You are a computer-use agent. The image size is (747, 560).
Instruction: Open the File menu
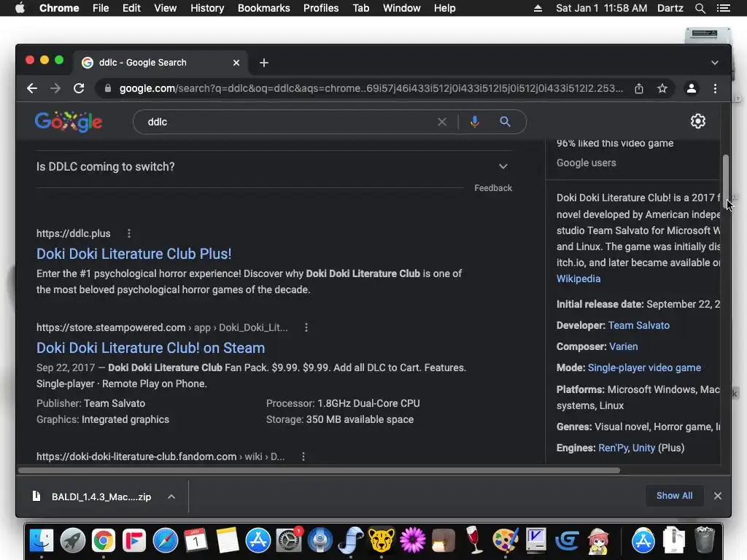pos(101,8)
